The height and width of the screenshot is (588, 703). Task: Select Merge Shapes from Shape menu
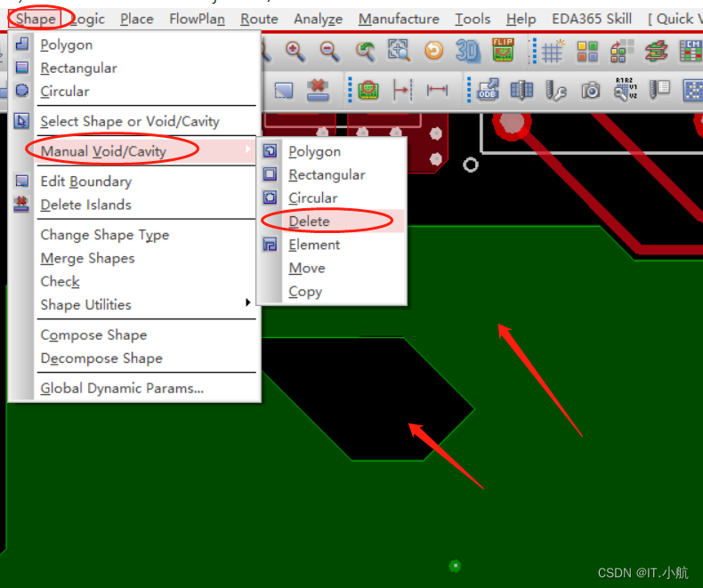tap(87, 258)
